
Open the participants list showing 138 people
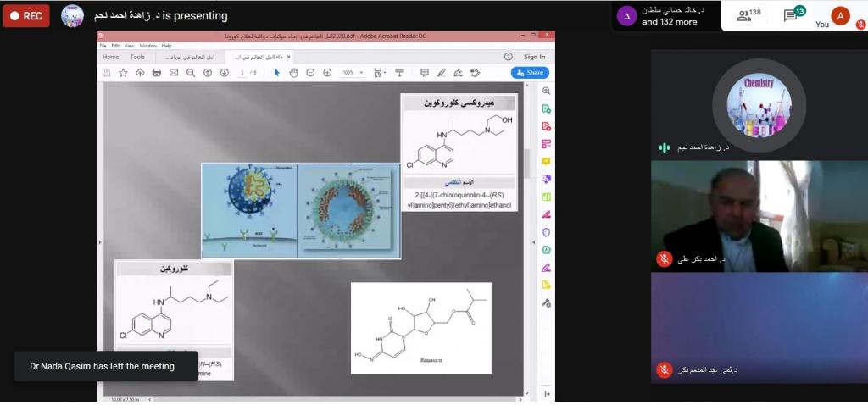click(x=748, y=15)
